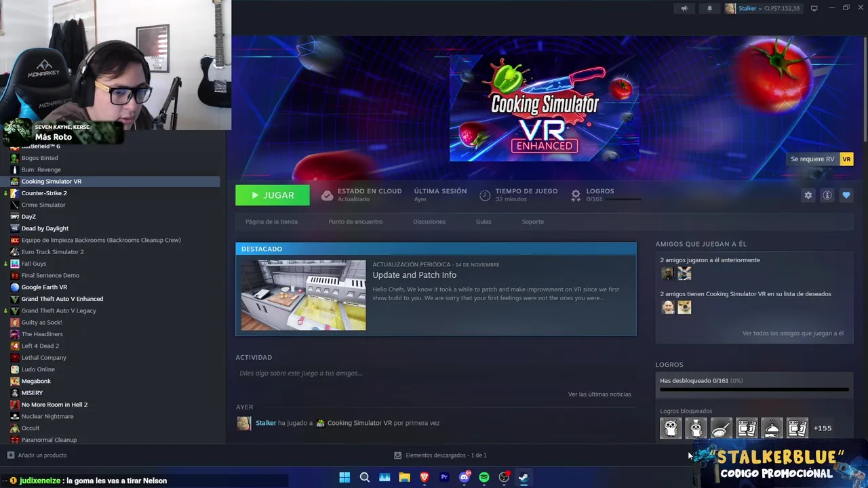The image size is (868, 488).
Task: Open Cooking Simulator VR link in activity
Action: (359, 423)
